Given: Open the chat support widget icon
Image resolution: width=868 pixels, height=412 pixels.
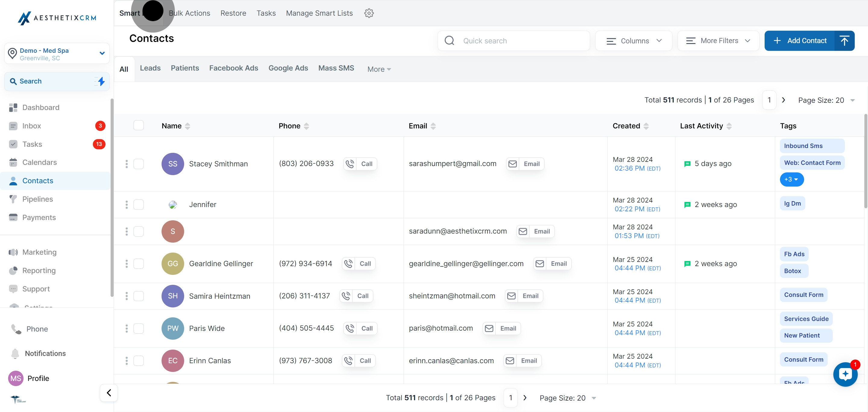Looking at the screenshot, I should coord(845,374).
